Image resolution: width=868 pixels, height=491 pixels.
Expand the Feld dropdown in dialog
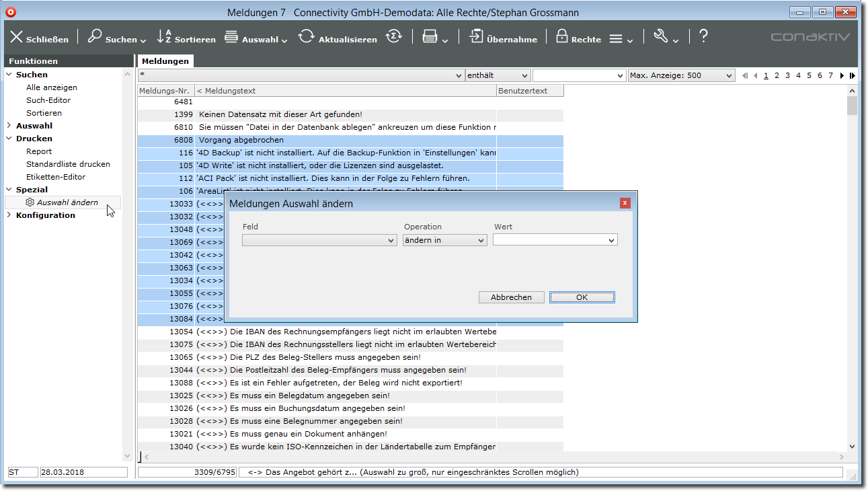pos(319,240)
